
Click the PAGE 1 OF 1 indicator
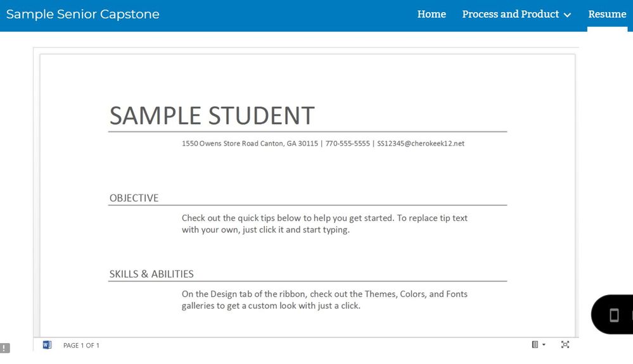tap(81, 345)
